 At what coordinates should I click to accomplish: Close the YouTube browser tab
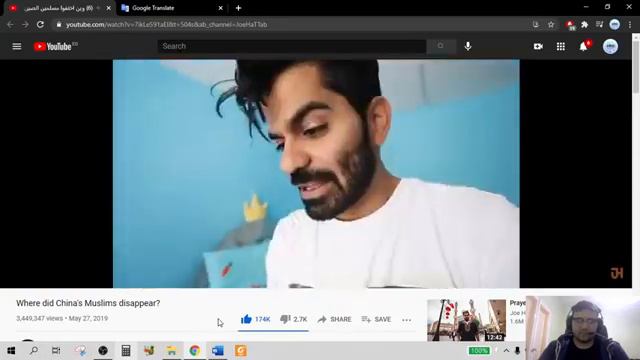tap(109, 8)
